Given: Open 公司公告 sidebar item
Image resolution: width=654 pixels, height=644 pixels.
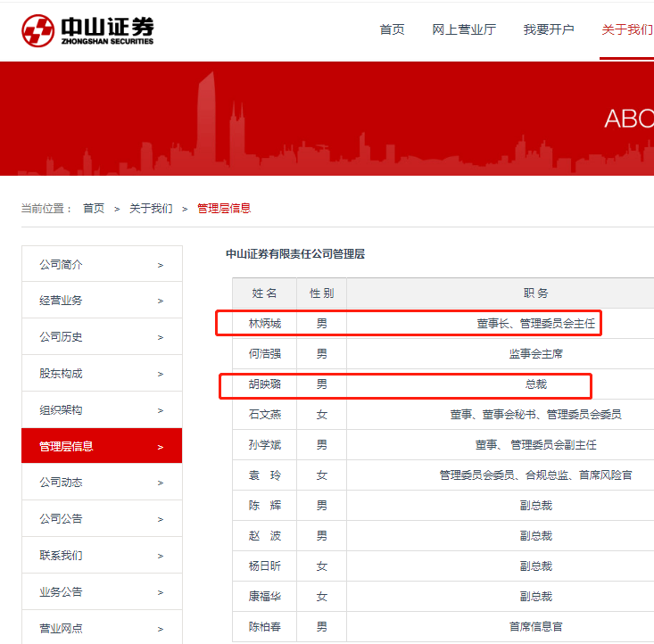Looking at the screenshot, I should click(x=61, y=519).
